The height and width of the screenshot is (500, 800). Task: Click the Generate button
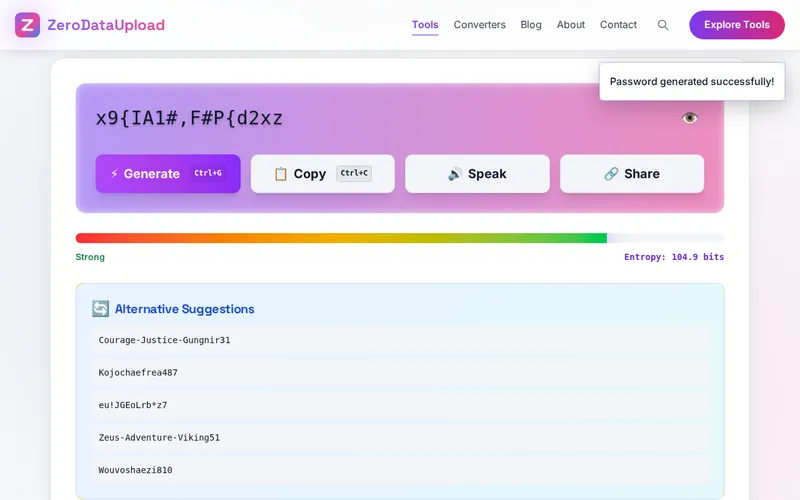tap(168, 173)
